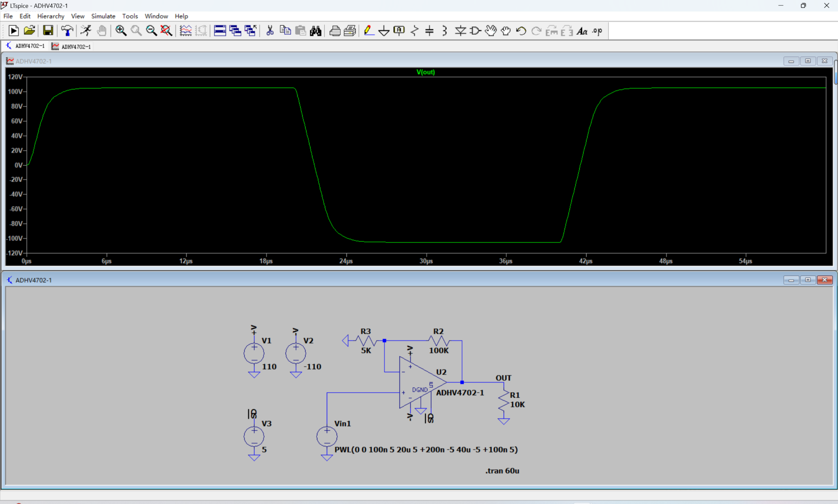Image resolution: width=838 pixels, height=504 pixels.
Task: Switch to the waveform ADHV4702-1 tab
Action: [x=72, y=46]
